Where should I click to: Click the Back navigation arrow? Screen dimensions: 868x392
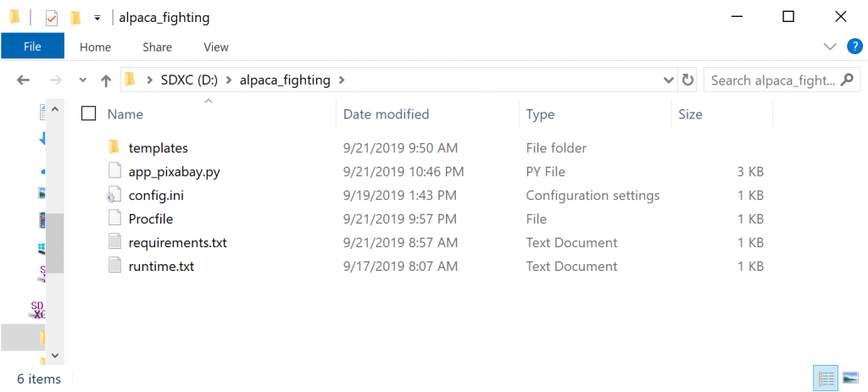(x=23, y=80)
